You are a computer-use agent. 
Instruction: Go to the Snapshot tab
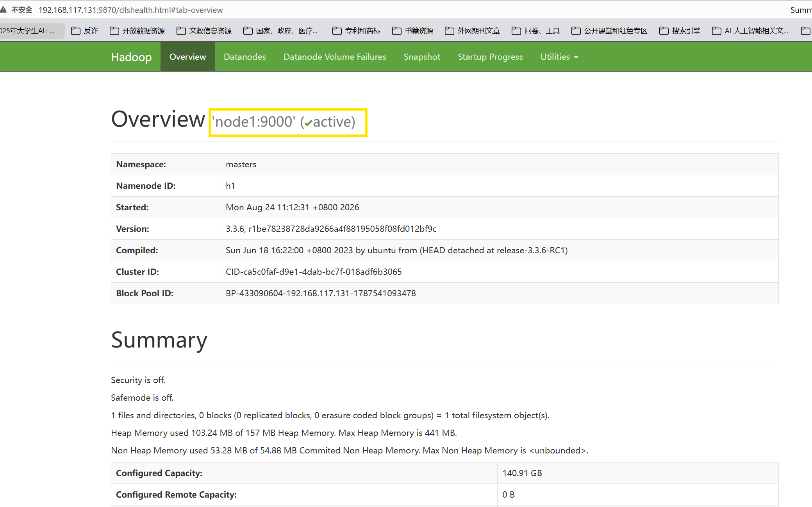click(422, 57)
